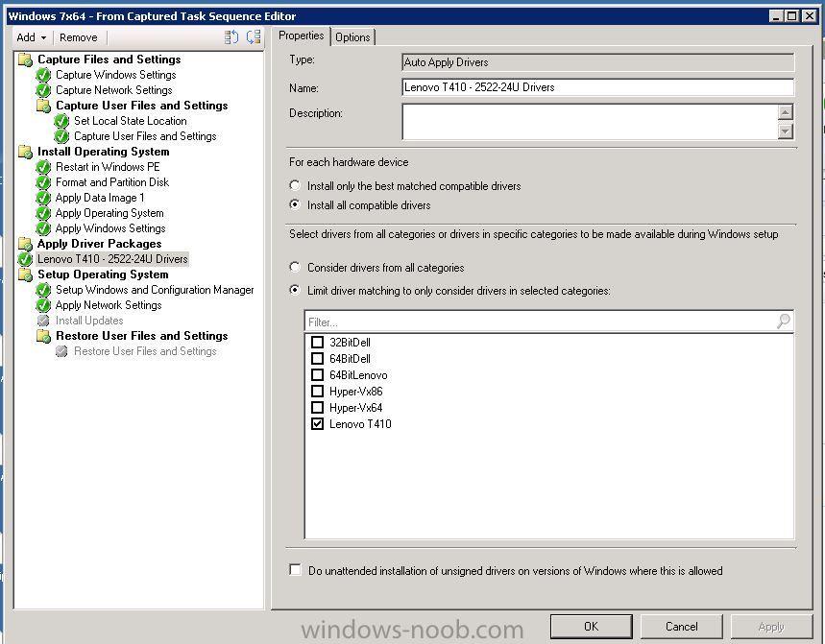Tick the Hyper-Vx64 category

[317, 408]
